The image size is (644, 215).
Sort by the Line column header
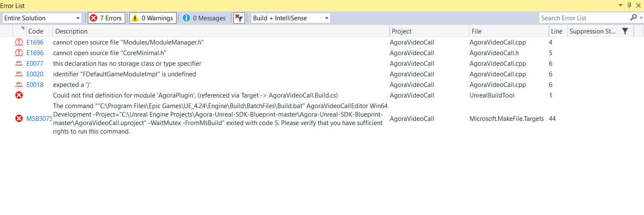pos(557,31)
